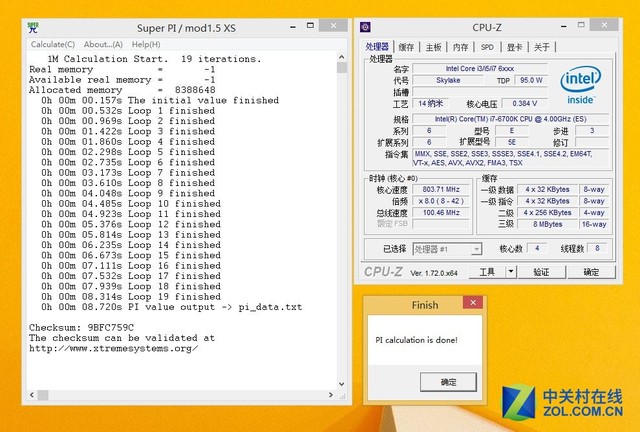Switch to the 内存 tab
The image size is (640, 432).
click(x=460, y=47)
